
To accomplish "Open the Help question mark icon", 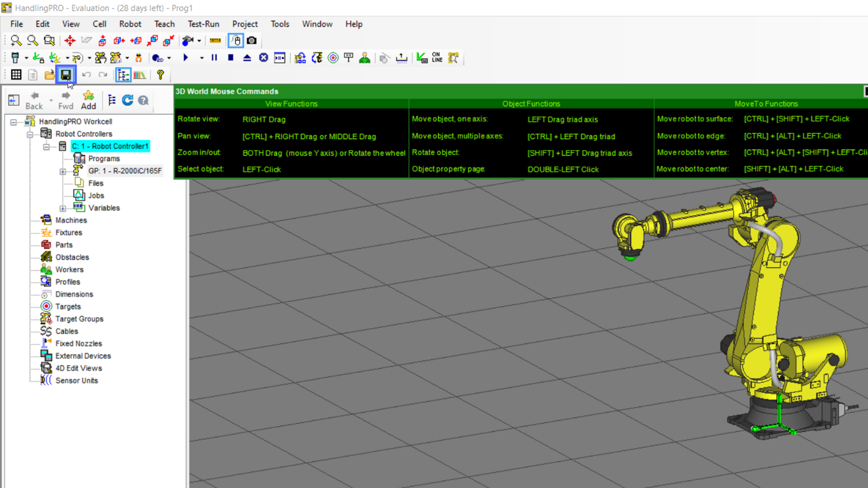I will pos(161,74).
